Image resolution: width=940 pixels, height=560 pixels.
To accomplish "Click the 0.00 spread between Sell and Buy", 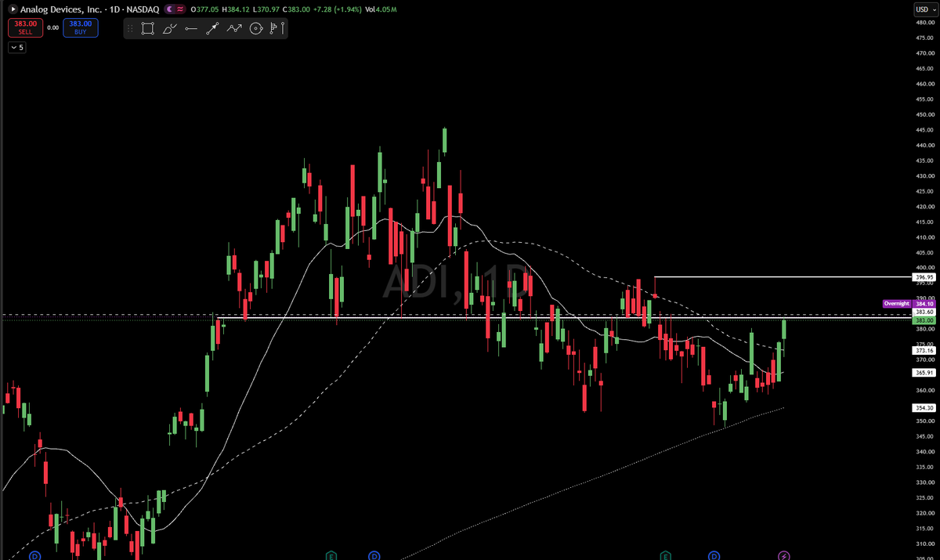I will (x=53, y=27).
